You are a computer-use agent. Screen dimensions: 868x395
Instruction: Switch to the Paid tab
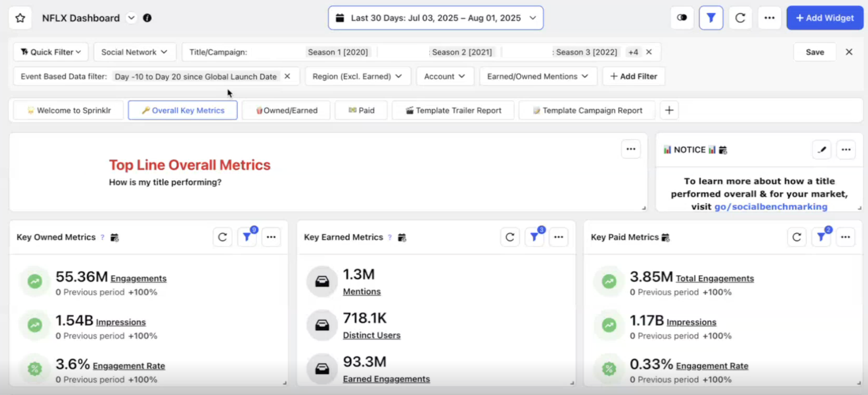(361, 110)
